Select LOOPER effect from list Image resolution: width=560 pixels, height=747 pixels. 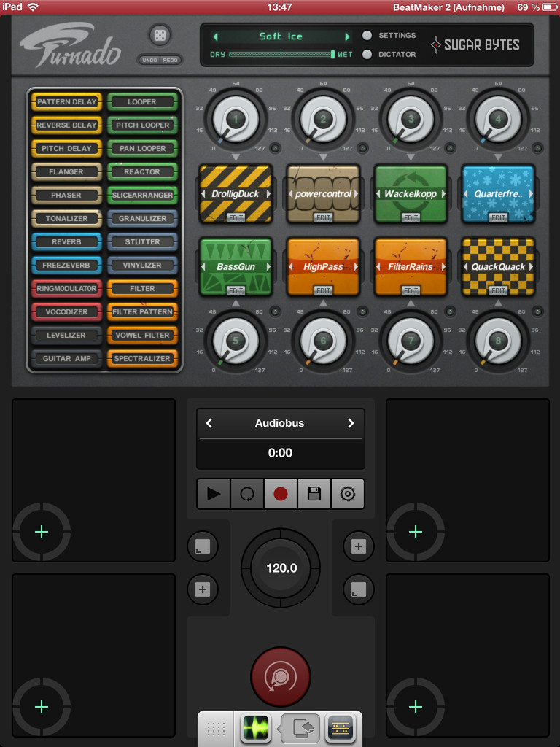click(142, 101)
